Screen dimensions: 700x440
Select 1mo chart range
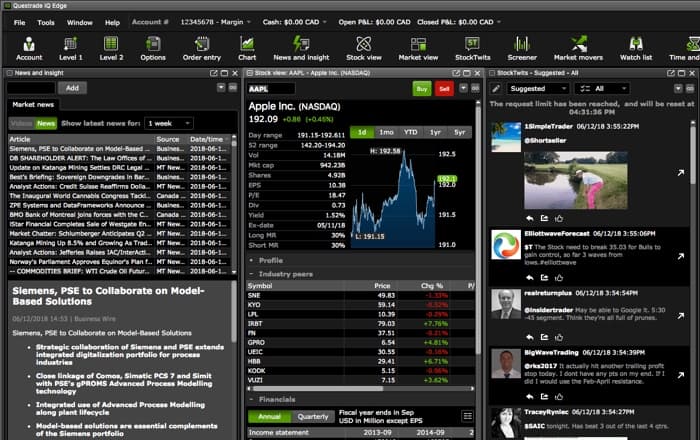click(x=386, y=132)
